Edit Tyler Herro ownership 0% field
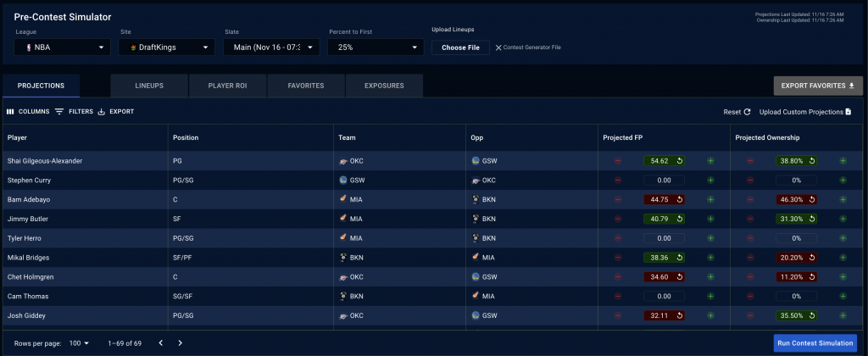 click(x=796, y=239)
